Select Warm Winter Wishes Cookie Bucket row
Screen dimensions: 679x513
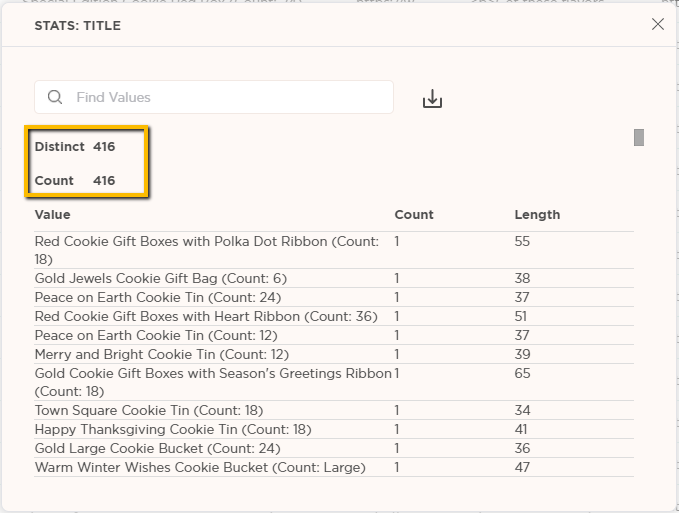click(x=334, y=468)
